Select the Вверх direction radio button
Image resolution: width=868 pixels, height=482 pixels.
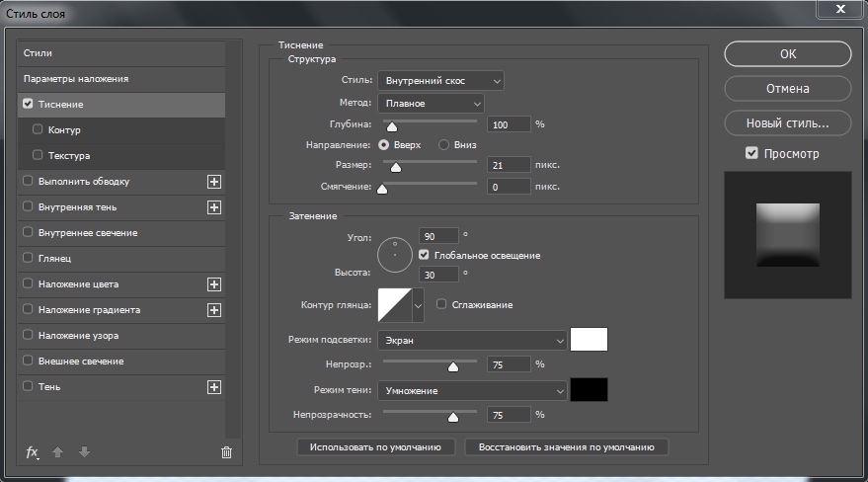point(383,144)
